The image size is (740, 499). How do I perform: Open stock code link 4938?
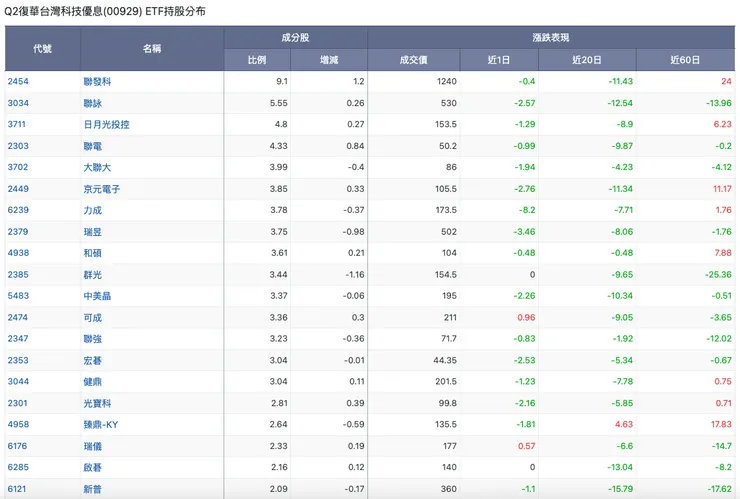[x=18, y=253]
